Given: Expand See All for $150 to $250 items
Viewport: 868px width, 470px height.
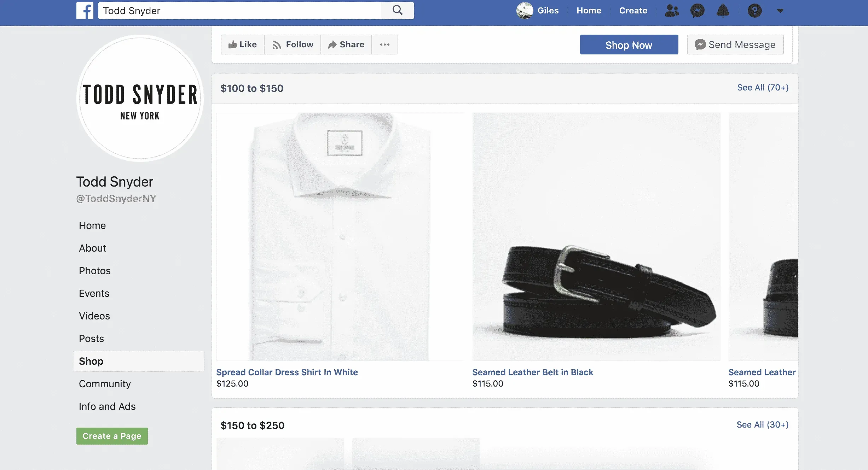Looking at the screenshot, I should [x=762, y=424].
